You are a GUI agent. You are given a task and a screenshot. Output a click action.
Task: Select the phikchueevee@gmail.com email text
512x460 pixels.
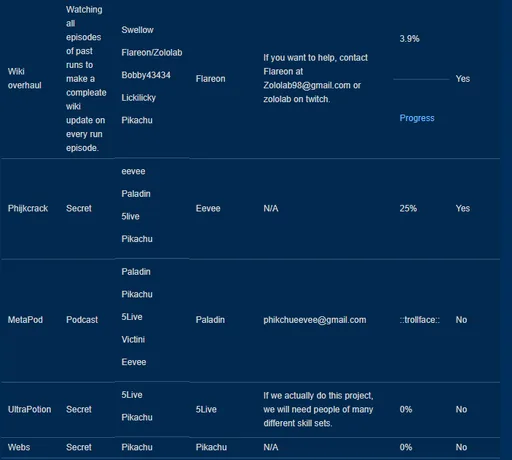[x=315, y=320]
